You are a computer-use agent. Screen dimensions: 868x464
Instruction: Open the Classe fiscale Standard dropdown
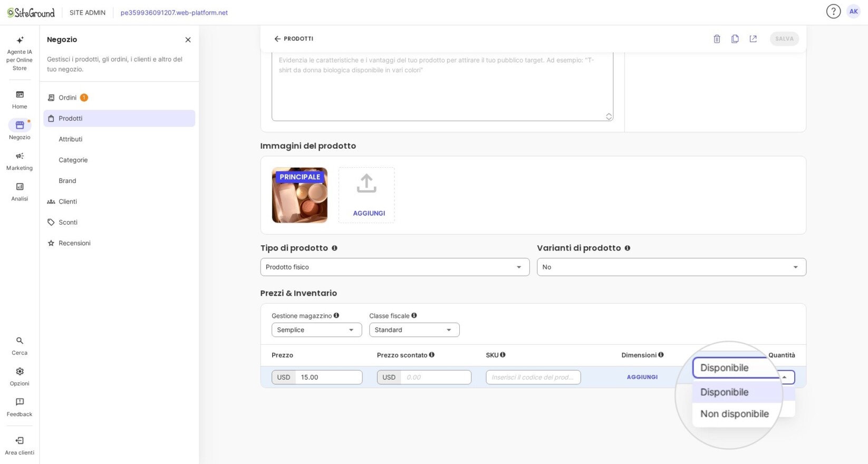click(x=414, y=330)
